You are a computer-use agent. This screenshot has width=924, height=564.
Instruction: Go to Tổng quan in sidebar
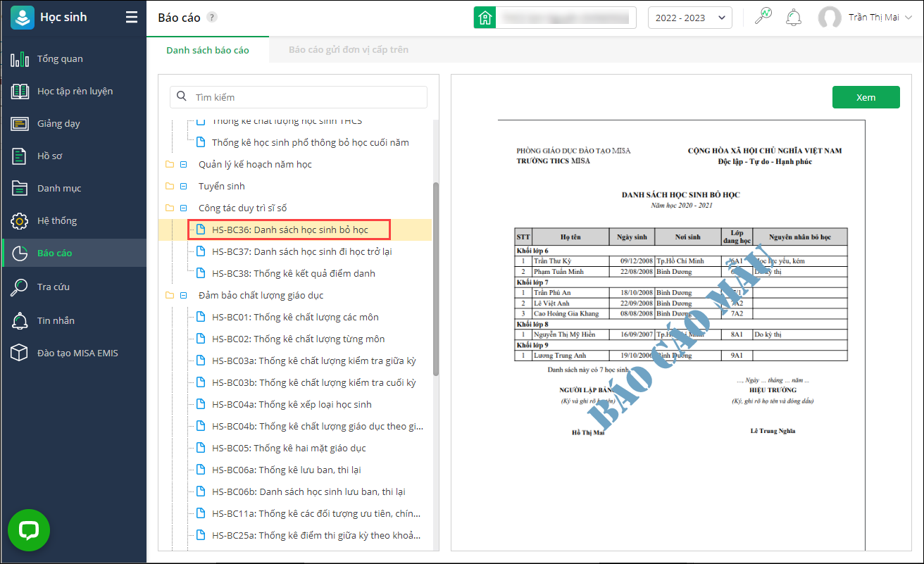coord(74,58)
